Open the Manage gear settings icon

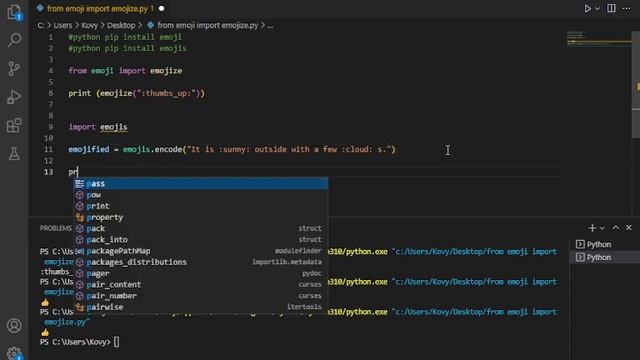(x=14, y=353)
